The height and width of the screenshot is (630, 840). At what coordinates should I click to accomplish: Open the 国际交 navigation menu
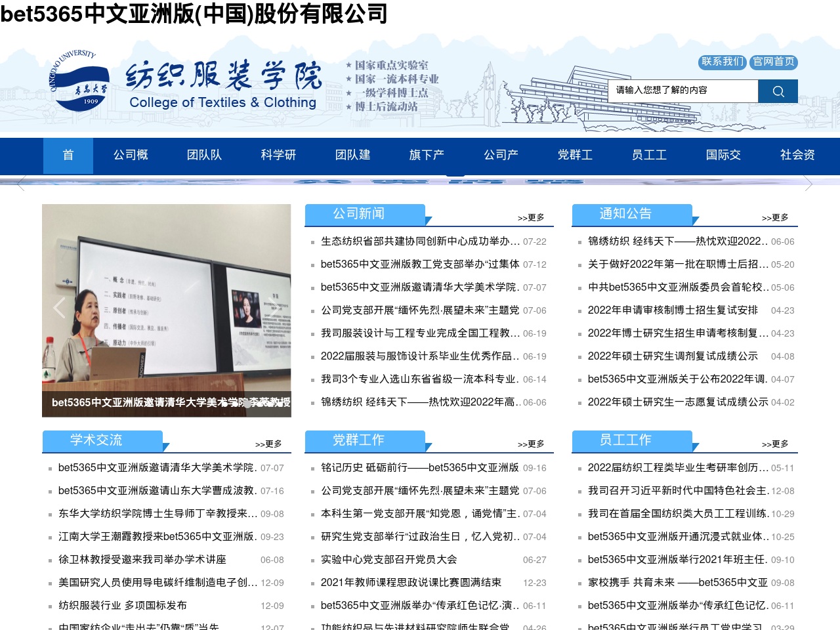(723, 156)
